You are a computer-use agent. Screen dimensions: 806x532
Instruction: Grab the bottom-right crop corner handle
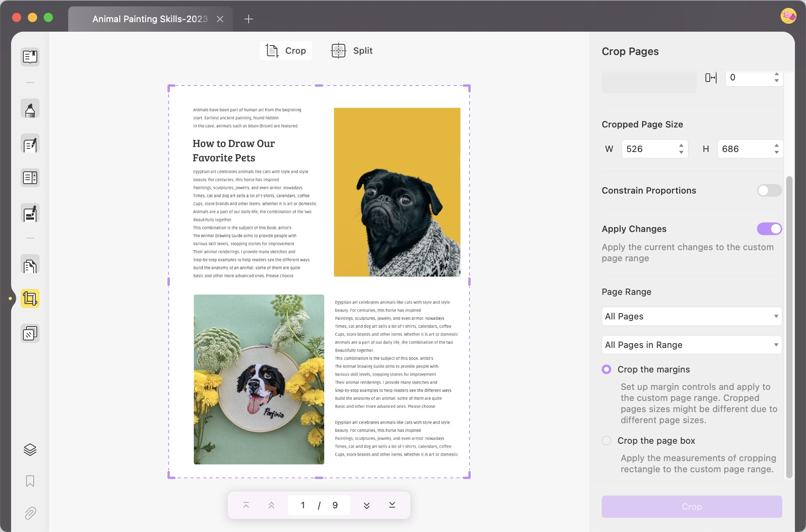[x=467, y=475]
